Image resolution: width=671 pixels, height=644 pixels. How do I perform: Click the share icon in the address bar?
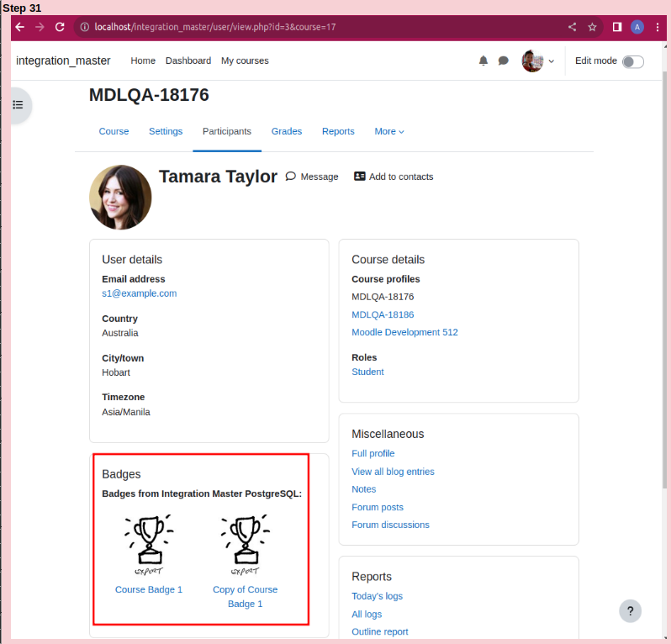click(x=572, y=27)
